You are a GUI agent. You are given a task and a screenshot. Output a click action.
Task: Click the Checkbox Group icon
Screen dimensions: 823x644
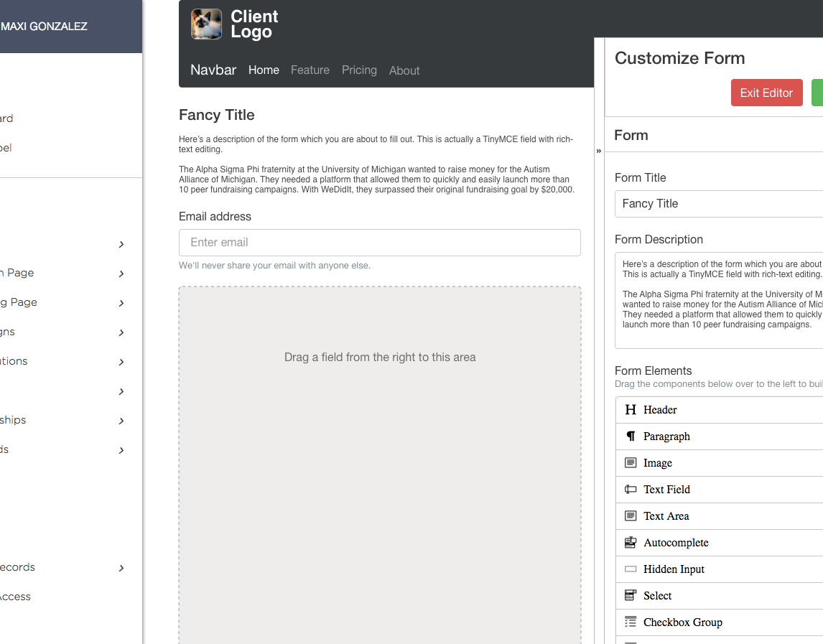631,622
